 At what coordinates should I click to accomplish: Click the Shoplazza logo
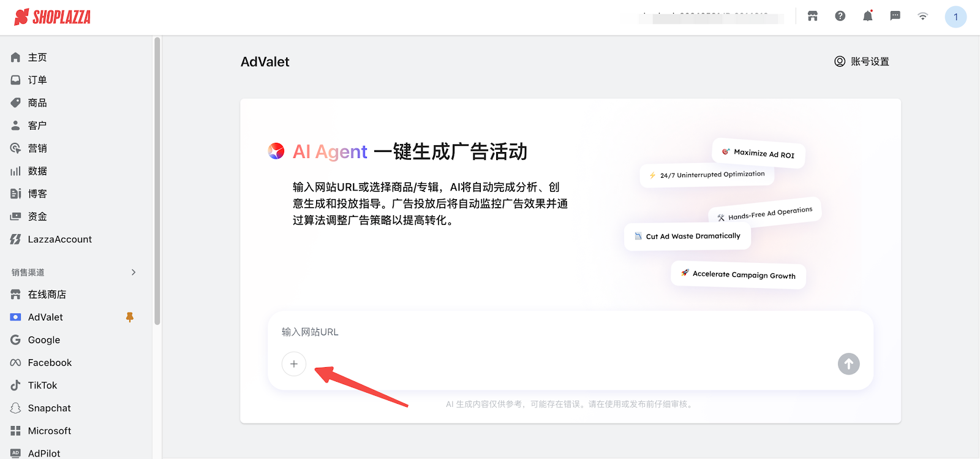(x=53, y=17)
